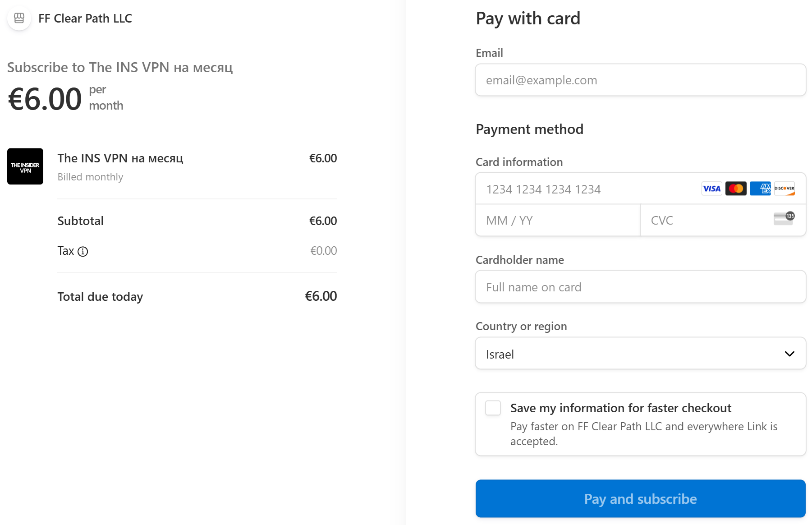The width and height of the screenshot is (812, 525).
Task: Click the Mastercard logo
Action: pos(736,189)
